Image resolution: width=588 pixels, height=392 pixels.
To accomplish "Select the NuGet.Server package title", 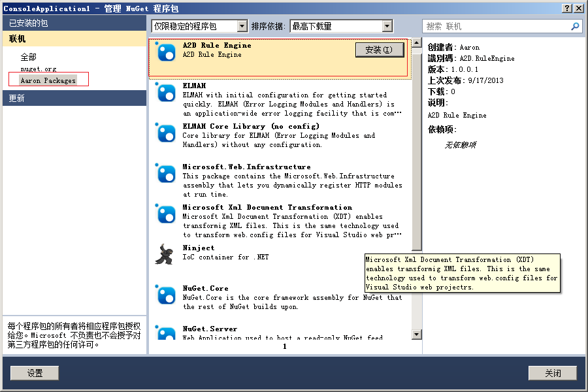I will coord(210,329).
